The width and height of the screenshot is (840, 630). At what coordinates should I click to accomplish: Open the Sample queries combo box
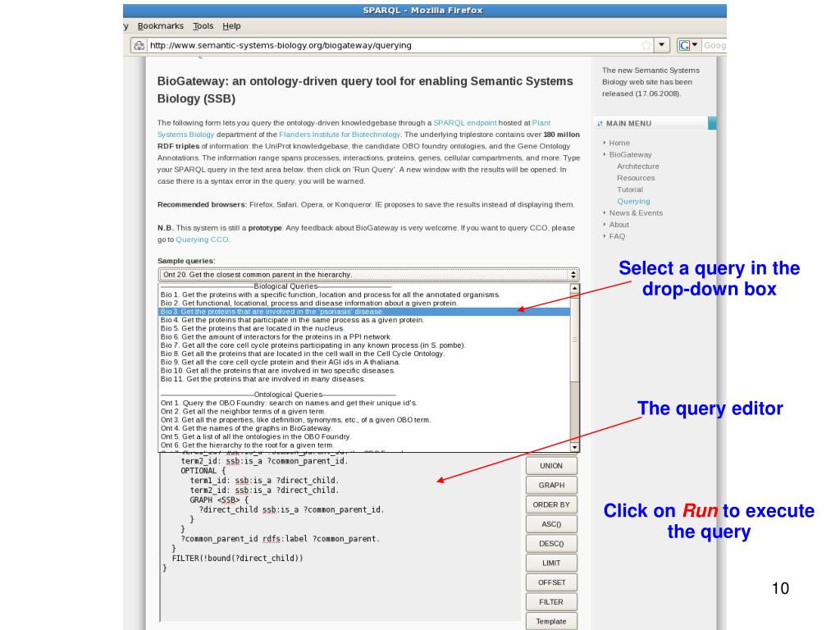click(368, 275)
